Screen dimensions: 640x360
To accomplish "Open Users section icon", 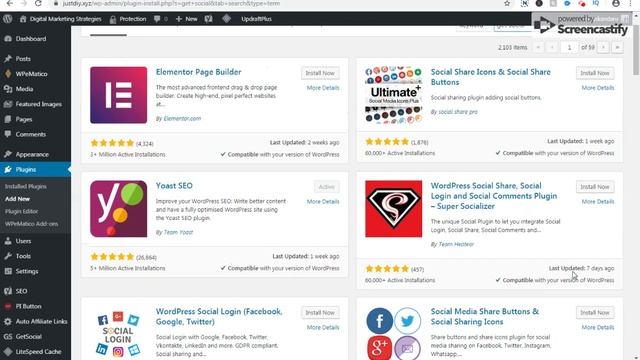I will pos(8,241).
